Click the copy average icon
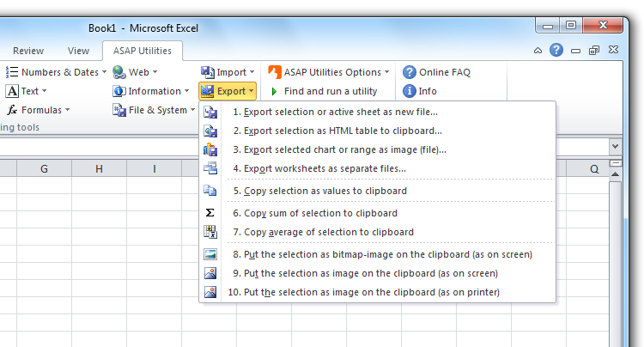 (x=210, y=232)
